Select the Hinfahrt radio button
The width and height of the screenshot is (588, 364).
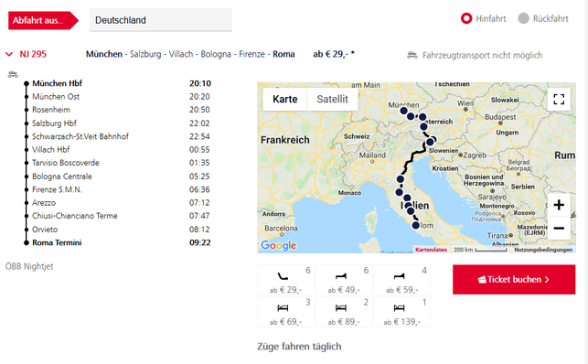[x=466, y=18]
